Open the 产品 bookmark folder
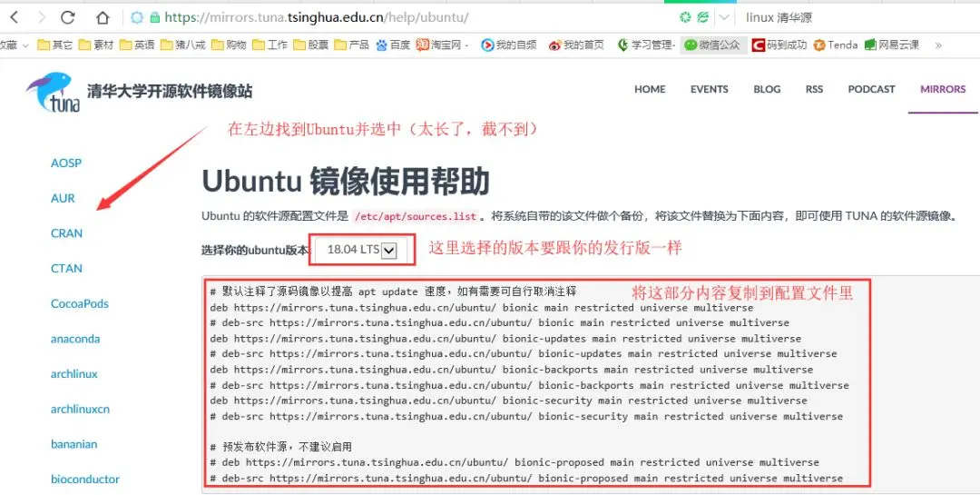Image resolution: width=980 pixels, height=495 pixels. [351, 45]
